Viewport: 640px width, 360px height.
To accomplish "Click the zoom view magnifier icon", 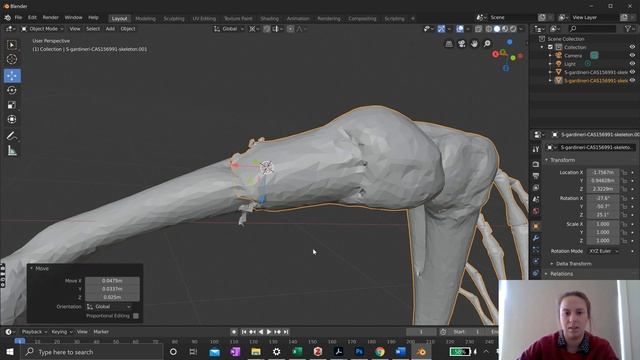I will [487, 44].
